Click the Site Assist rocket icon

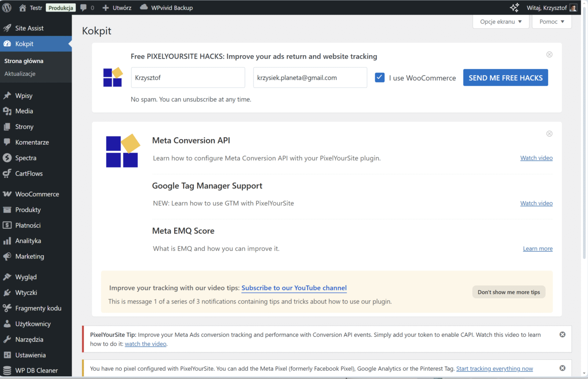click(x=7, y=28)
